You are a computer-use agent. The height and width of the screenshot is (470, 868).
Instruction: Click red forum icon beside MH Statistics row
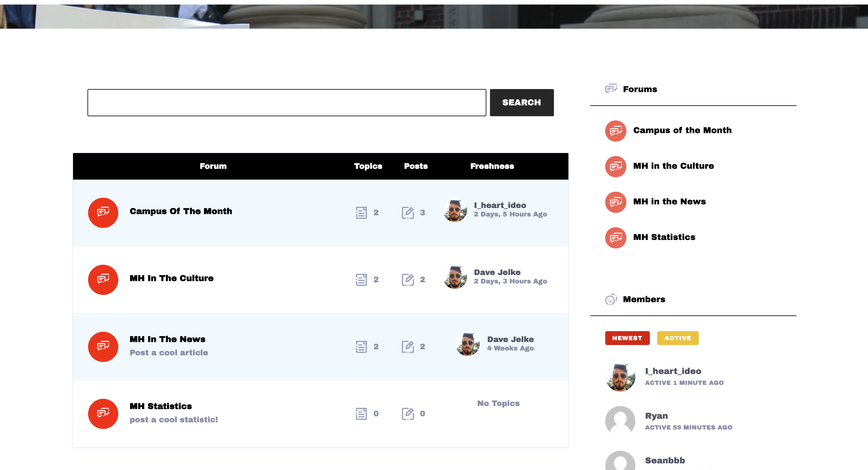click(103, 414)
